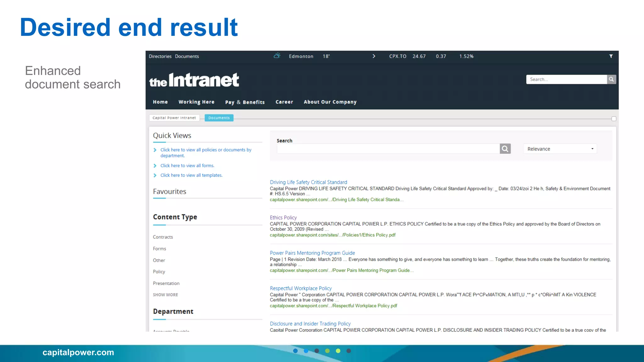Click the header search magnifier icon
Viewport: 644px width, 362px height.
point(611,80)
